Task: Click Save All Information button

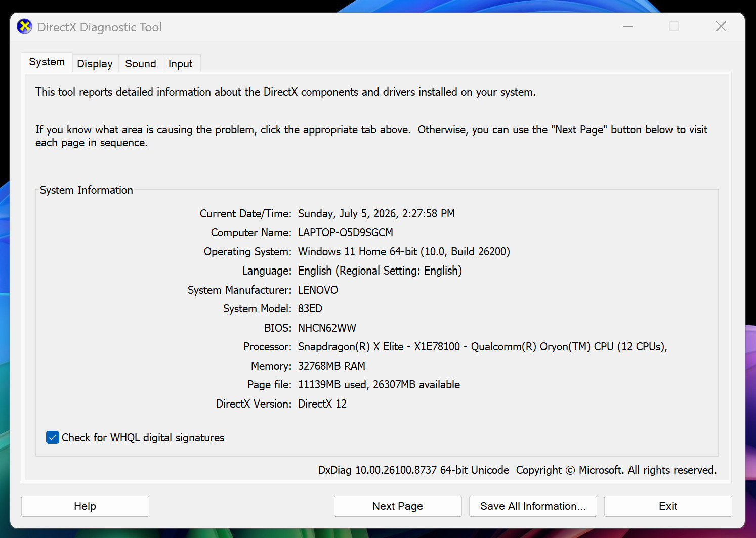Action: coord(533,506)
